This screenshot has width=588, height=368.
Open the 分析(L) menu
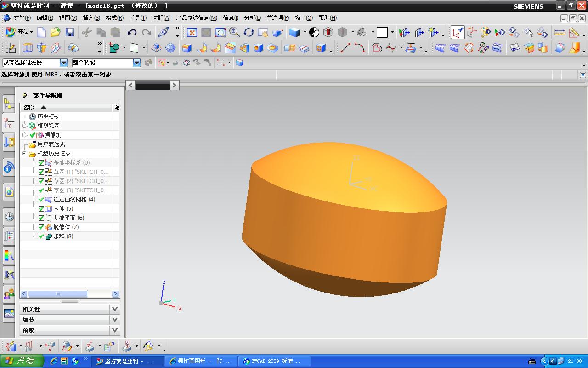(x=252, y=18)
